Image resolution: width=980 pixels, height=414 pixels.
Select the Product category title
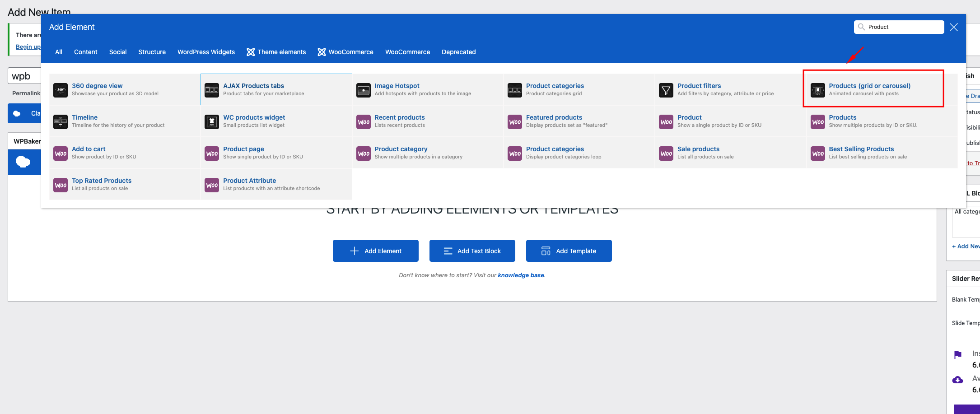point(401,149)
